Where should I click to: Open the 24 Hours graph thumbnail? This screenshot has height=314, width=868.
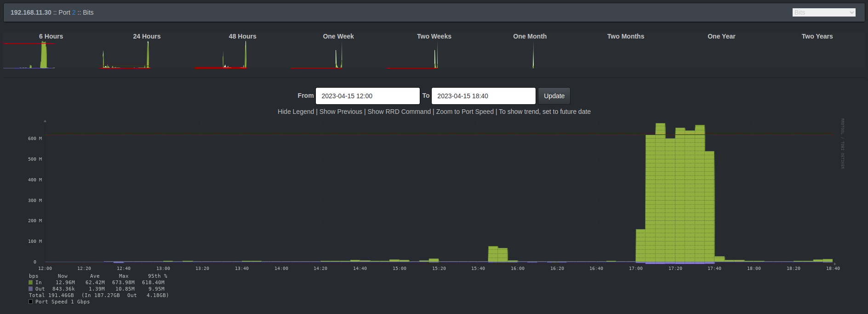click(147, 55)
